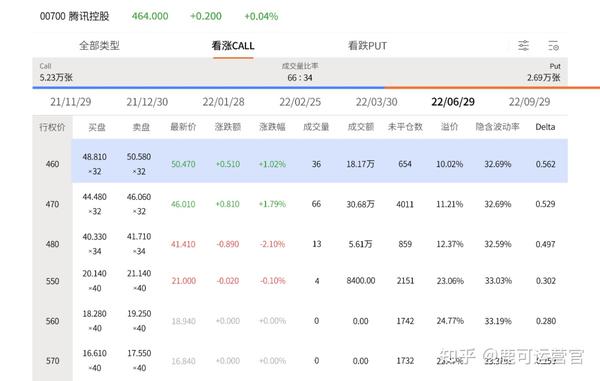The height and width of the screenshot is (381, 600).
Task: Choose expiry date 21/12/30
Action: tap(147, 102)
